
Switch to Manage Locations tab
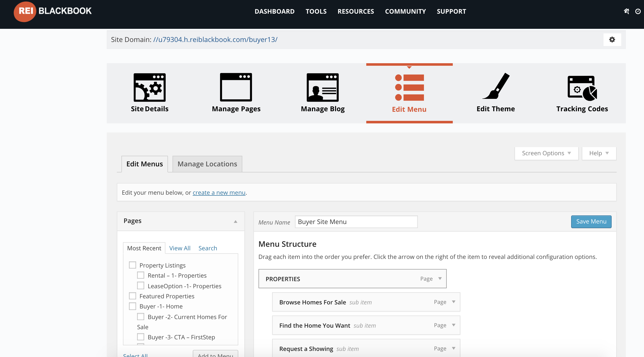click(207, 164)
